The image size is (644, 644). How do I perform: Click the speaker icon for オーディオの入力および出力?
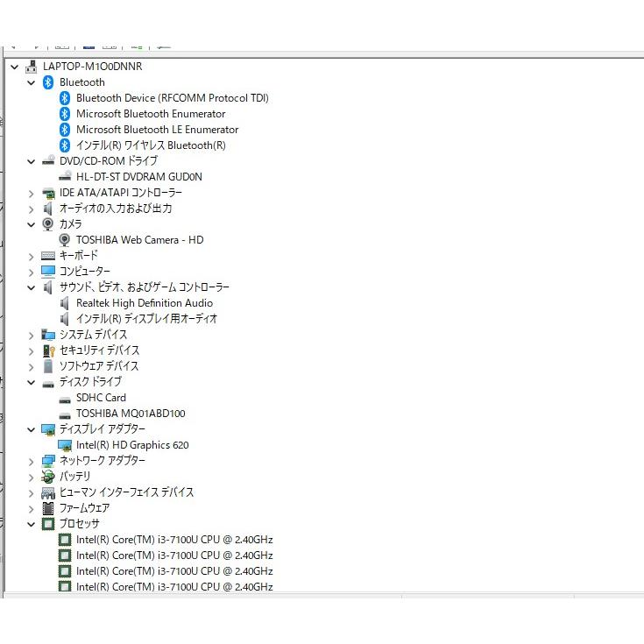47,209
